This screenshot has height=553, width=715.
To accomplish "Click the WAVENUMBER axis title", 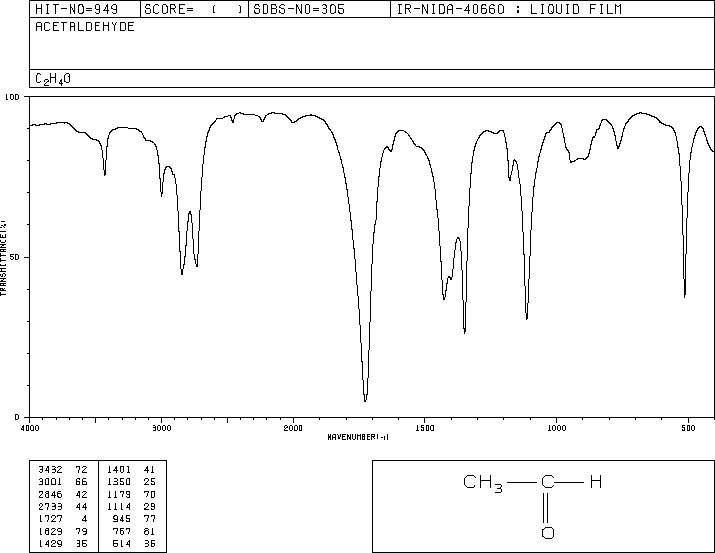I will pyautogui.click(x=358, y=437).
